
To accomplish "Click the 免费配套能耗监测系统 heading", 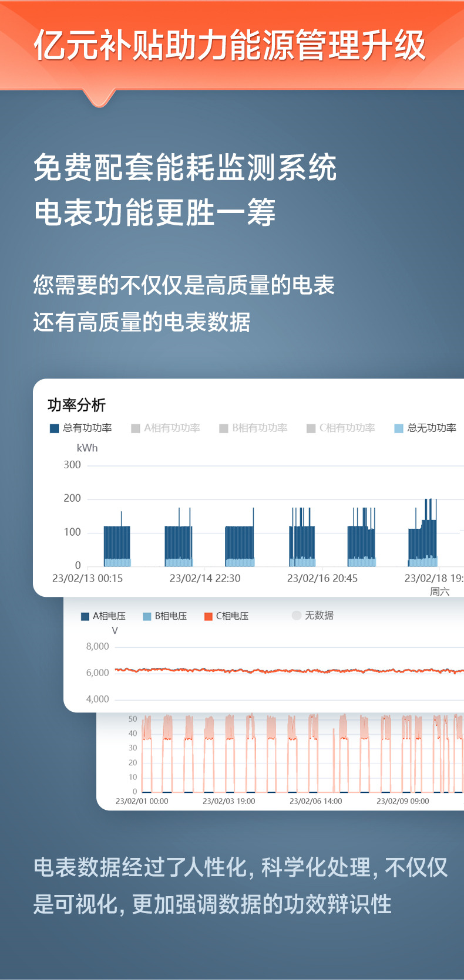I will (185, 168).
